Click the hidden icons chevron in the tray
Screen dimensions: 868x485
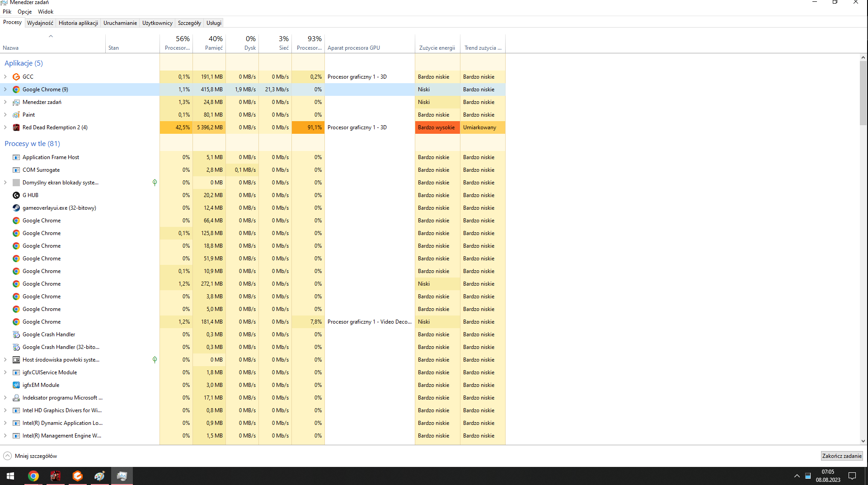(797, 476)
